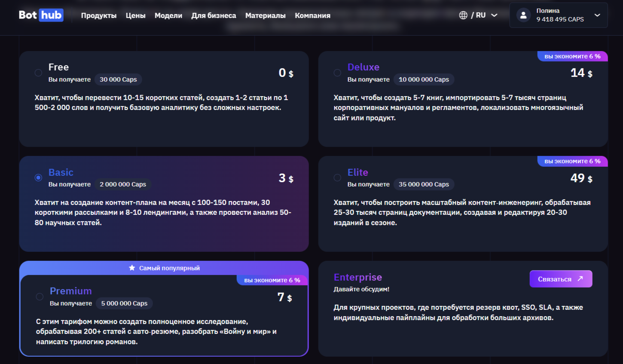
Task: Open the Для бизнеса menu
Action: [214, 15]
